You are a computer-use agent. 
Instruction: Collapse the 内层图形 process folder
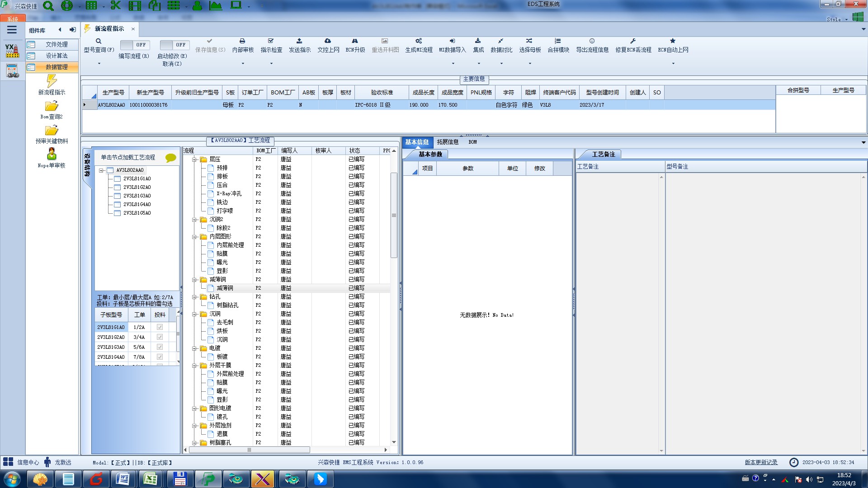tap(194, 237)
